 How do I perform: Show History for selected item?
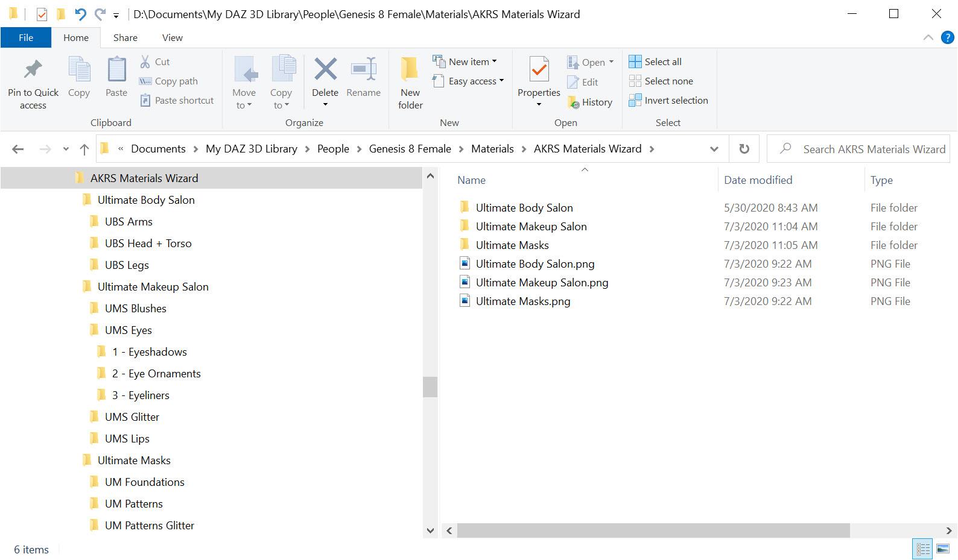point(590,102)
